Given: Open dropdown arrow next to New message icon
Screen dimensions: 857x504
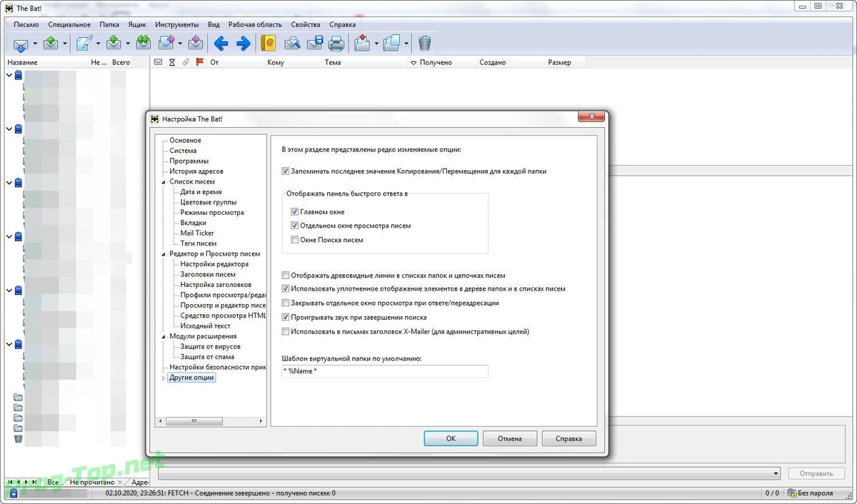Looking at the screenshot, I should click(97, 44).
